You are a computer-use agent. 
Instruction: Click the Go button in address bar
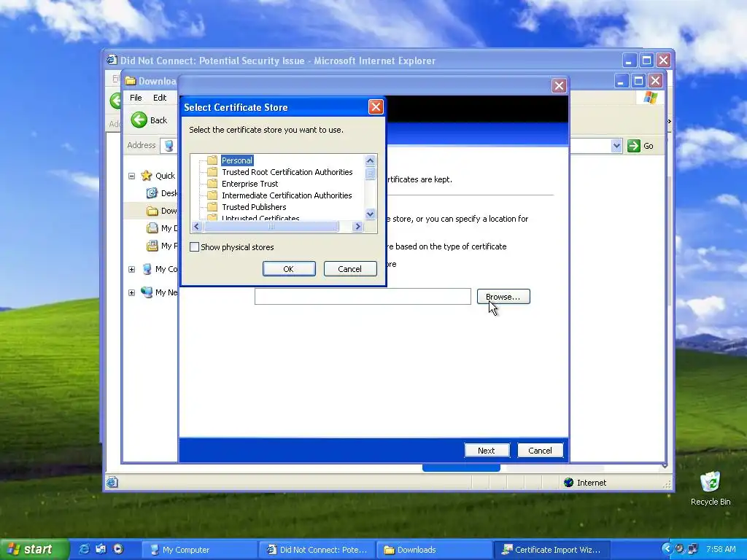click(x=640, y=146)
